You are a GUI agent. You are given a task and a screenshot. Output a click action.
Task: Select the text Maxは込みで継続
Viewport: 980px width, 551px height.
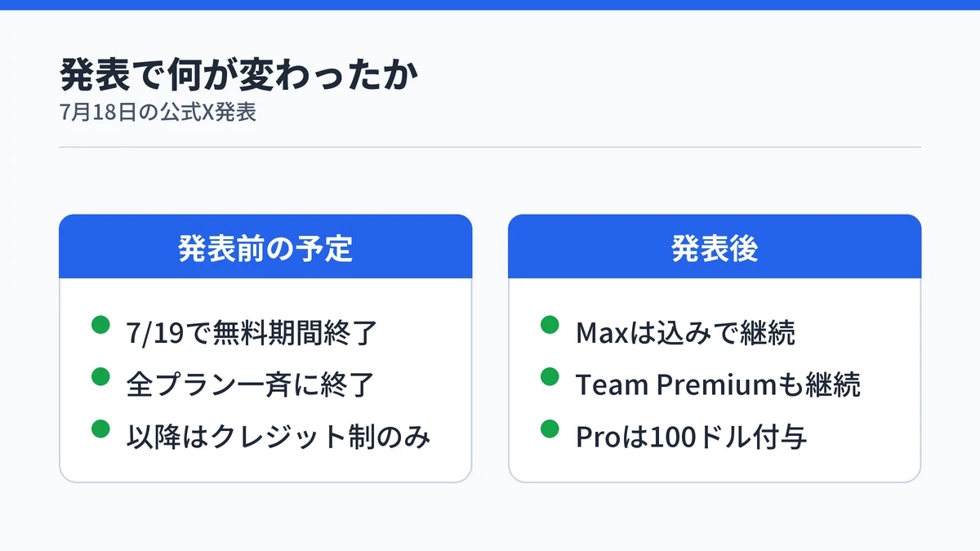(685, 333)
